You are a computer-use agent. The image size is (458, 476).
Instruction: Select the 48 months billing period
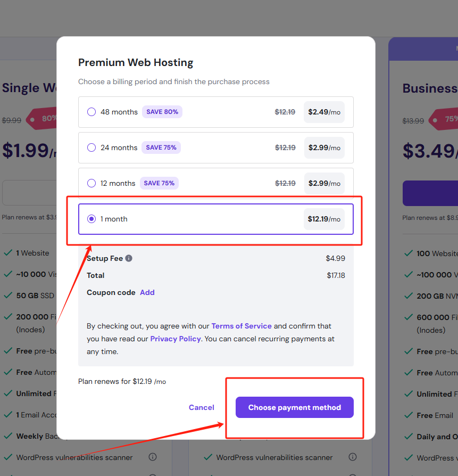click(x=91, y=112)
